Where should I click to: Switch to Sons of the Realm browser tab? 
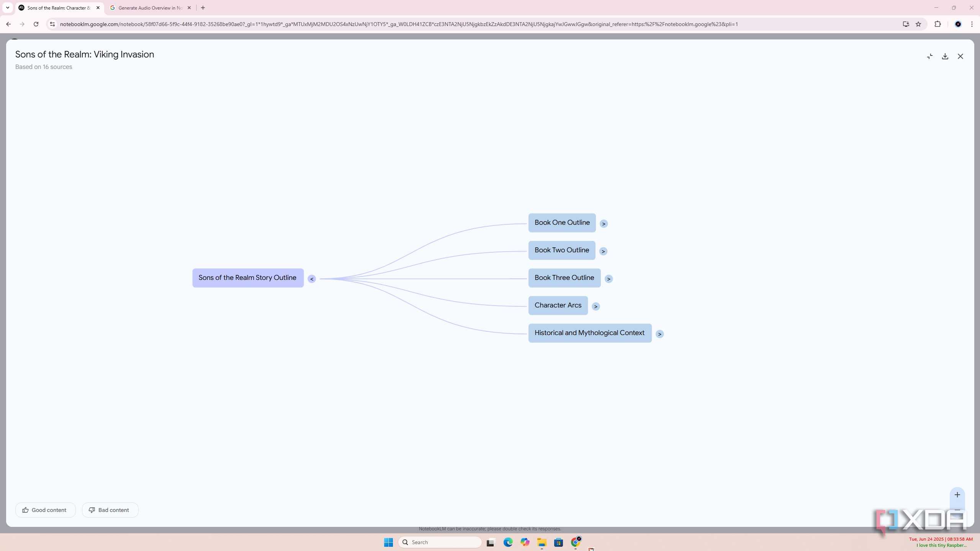[x=59, y=8]
